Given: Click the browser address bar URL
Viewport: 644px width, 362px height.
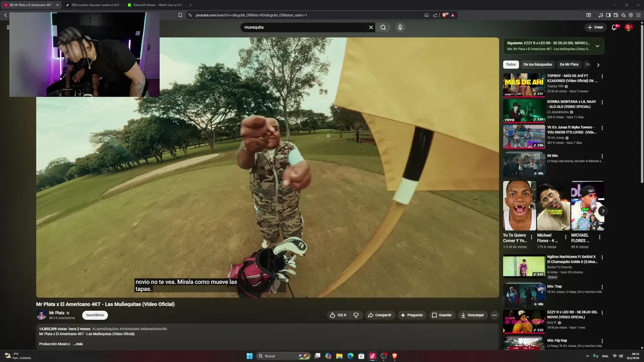Looking at the screenshot, I should point(251,15).
